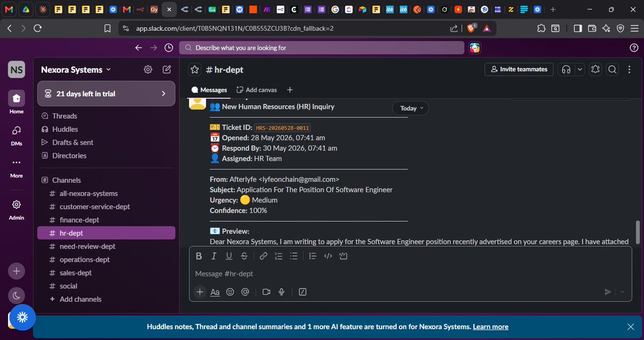The width and height of the screenshot is (644, 340).
Task: Open finance-dept channel
Action: coord(106,220)
